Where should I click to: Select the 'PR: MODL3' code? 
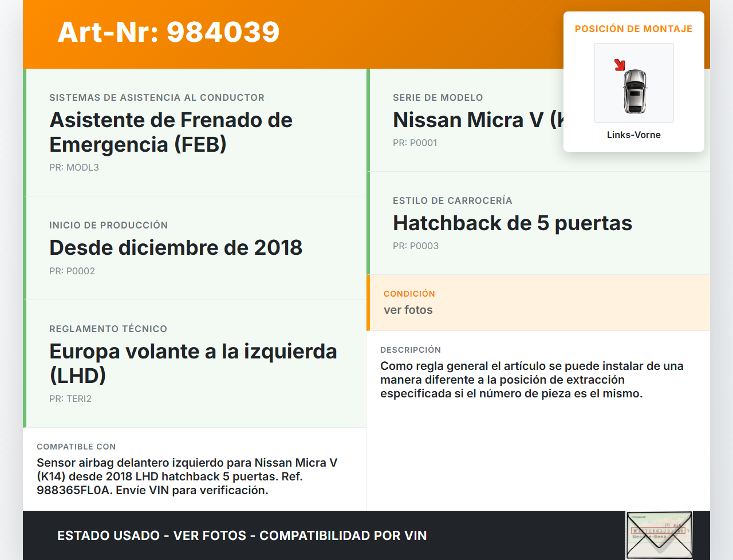74,167
